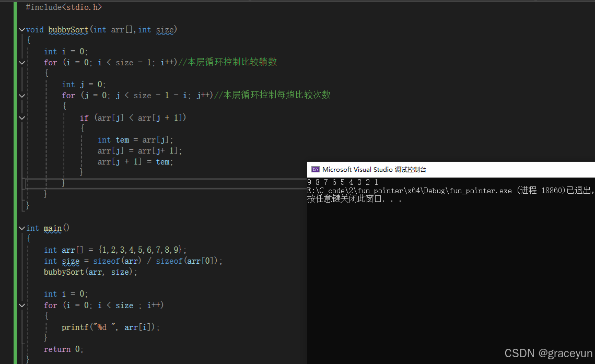Viewport: 595px width, 364px height.
Task: Collapse the bubbySort function fold arrow
Action: [x=21, y=30]
